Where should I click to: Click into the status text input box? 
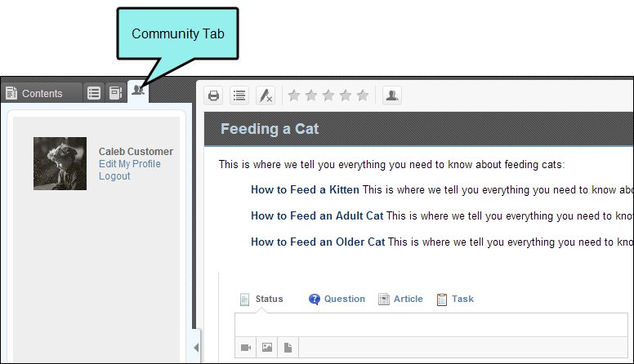coord(431,325)
